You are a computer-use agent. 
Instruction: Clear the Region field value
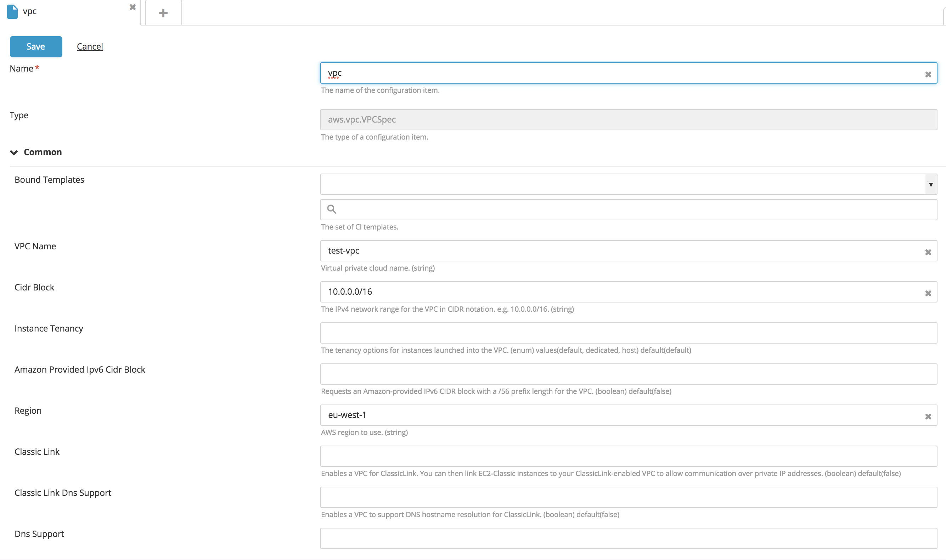click(928, 417)
